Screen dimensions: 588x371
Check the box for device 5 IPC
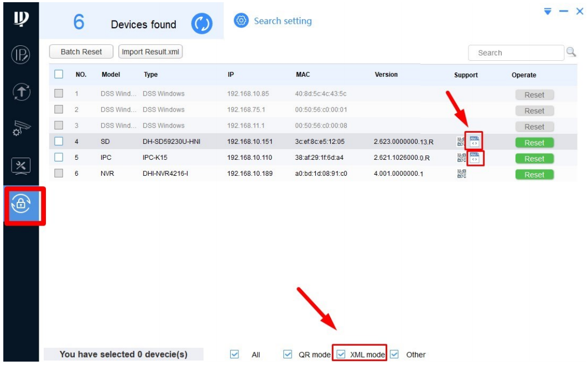click(x=59, y=158)
